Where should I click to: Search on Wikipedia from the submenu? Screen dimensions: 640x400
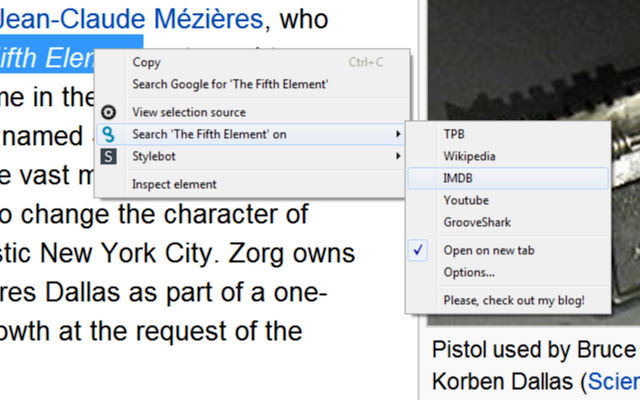(469, 156)
